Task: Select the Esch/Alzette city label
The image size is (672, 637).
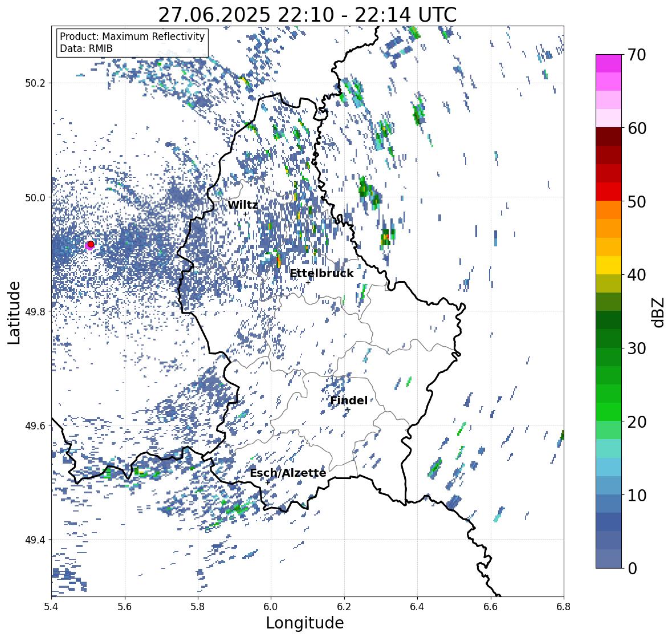Action: tap(288, 473)
